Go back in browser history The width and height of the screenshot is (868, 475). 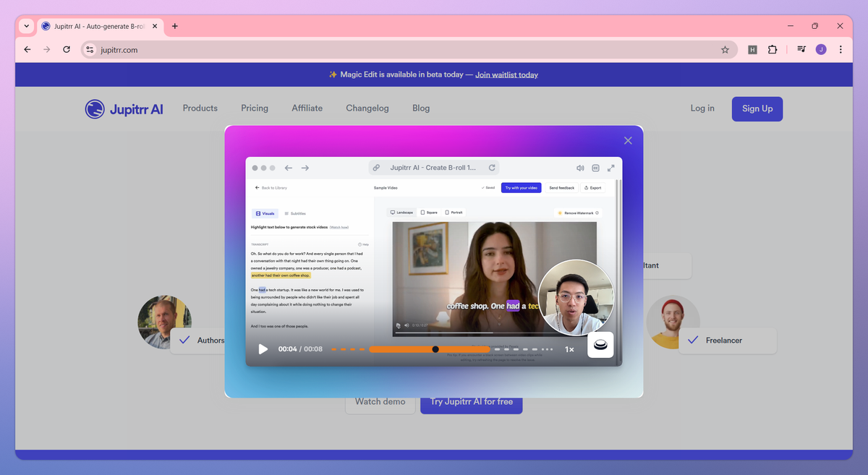click(x=27, y=50)
